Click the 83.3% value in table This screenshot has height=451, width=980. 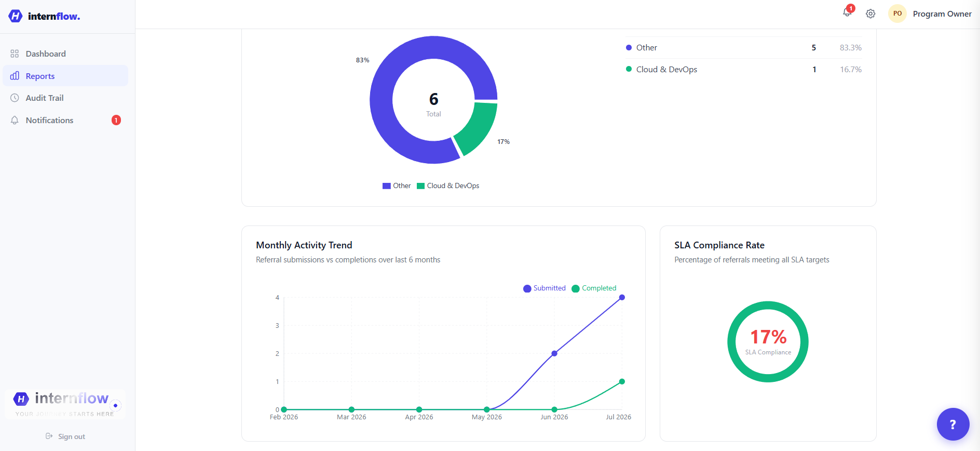(851, 48)
